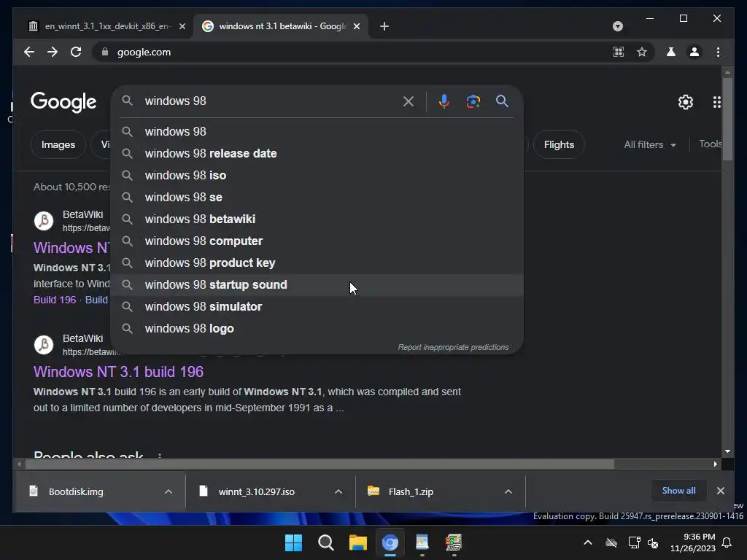Close the en_winnt_3.1 devkit tab

182,26
